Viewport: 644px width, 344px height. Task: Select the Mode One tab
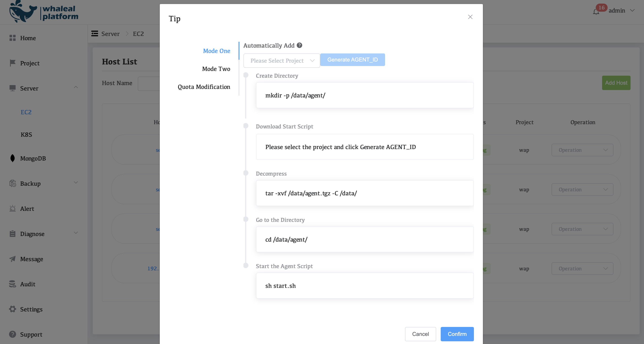point(216,51)
